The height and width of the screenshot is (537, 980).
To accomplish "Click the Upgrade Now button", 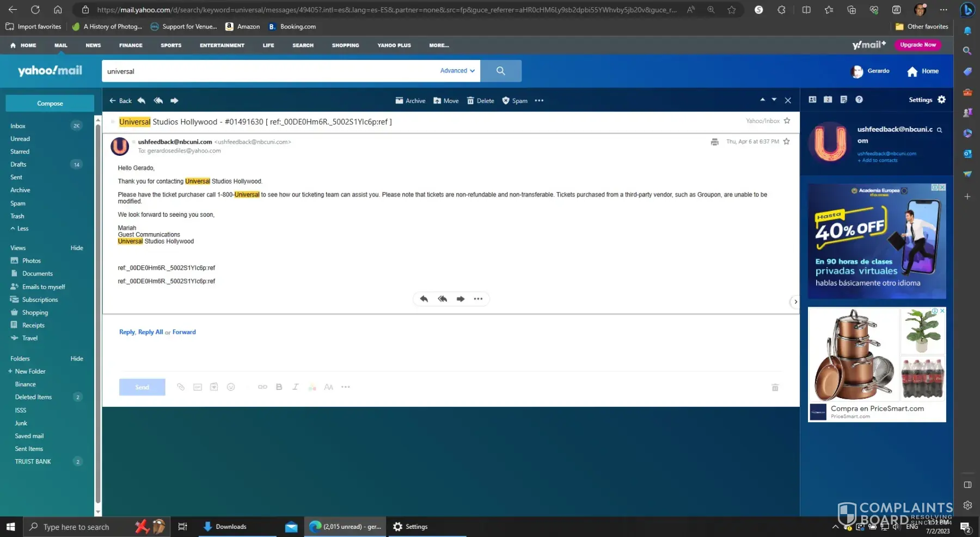I will 918,45.
